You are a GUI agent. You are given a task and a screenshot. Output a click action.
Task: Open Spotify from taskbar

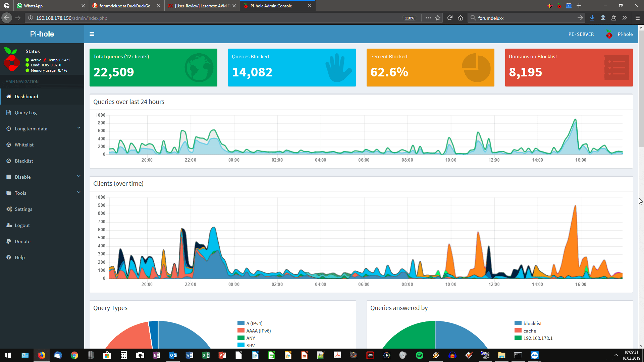(419, 355)
